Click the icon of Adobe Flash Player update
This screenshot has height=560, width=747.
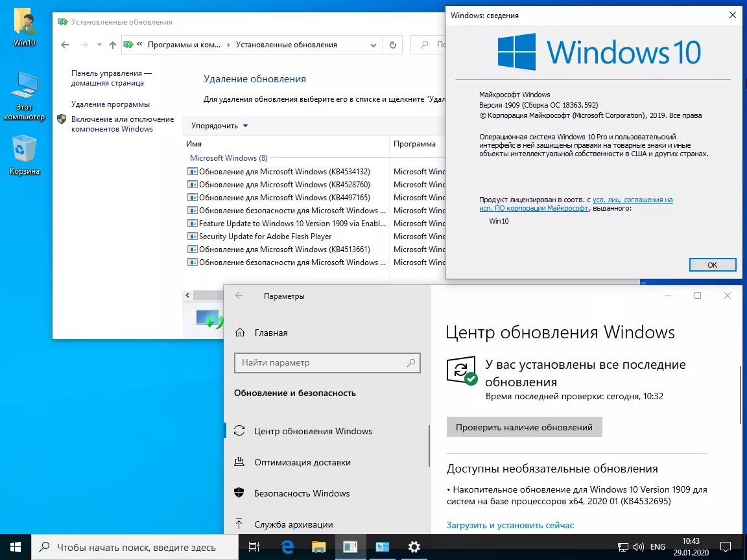click(193, 236)
